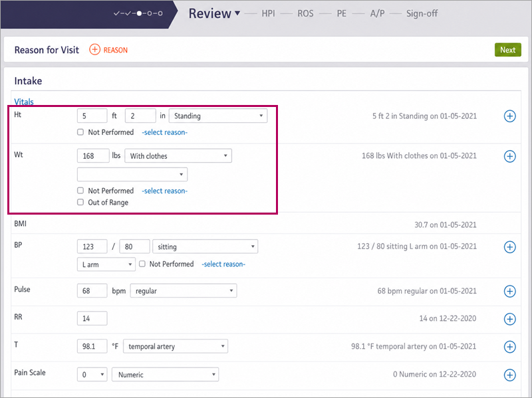The height and width of the screenshot is (398, 532).
Task: Click previous reading 68 bpm regular
Action: click(427, 291)
